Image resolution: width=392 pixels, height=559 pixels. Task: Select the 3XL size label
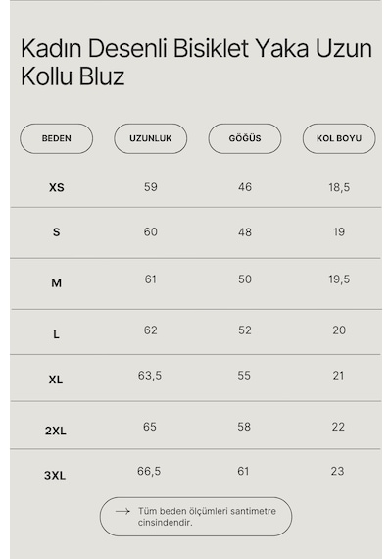click(55, 476)
